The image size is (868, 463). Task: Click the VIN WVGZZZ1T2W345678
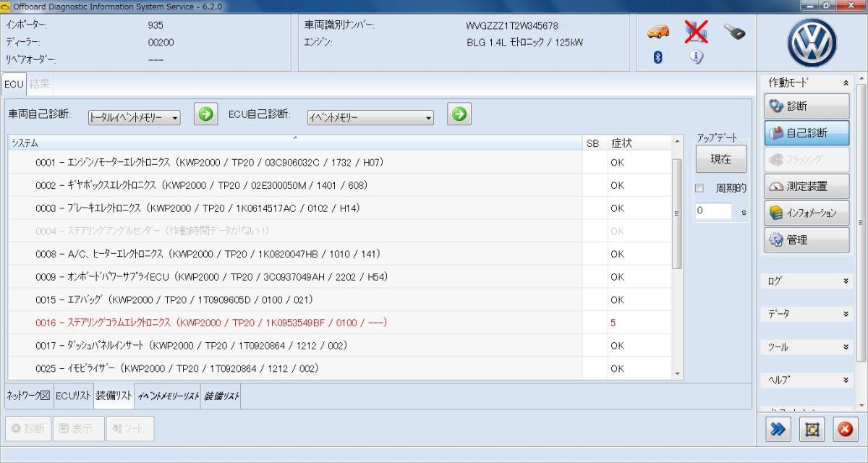click(512, 26)
